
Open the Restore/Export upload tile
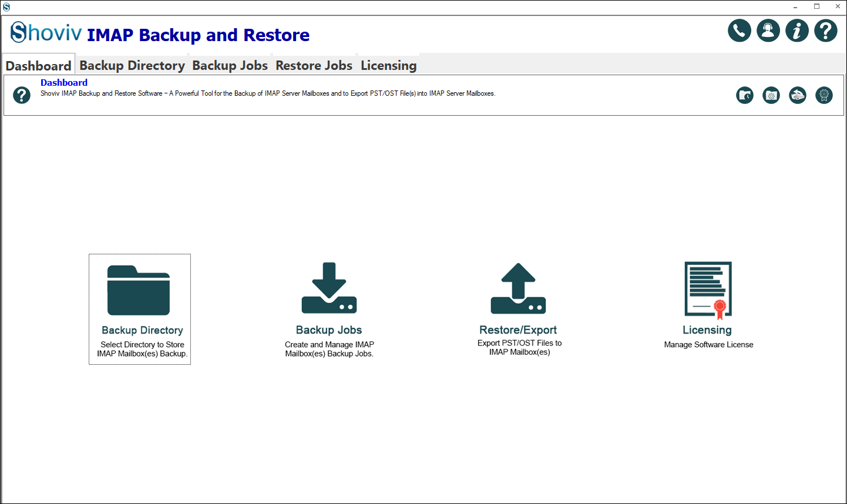tap(519, 310)
